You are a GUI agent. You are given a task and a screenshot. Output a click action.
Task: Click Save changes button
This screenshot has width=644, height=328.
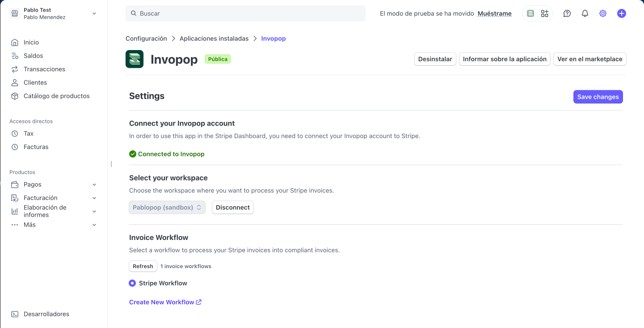point(598,97)
